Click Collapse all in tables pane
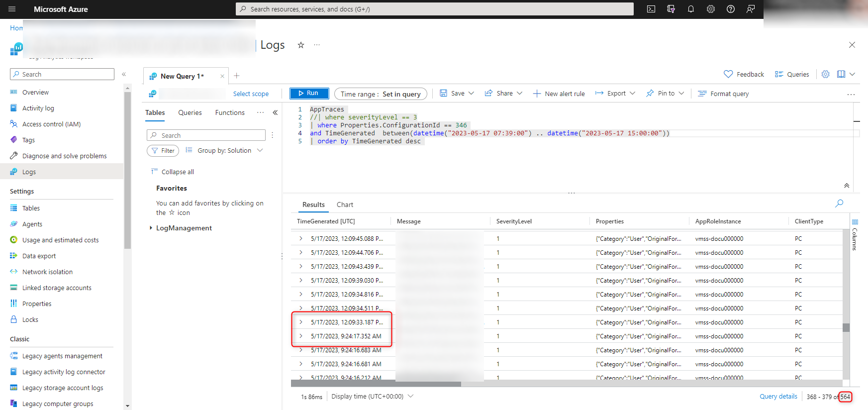The width and height of the screenshot is (868, 410). 172,172
